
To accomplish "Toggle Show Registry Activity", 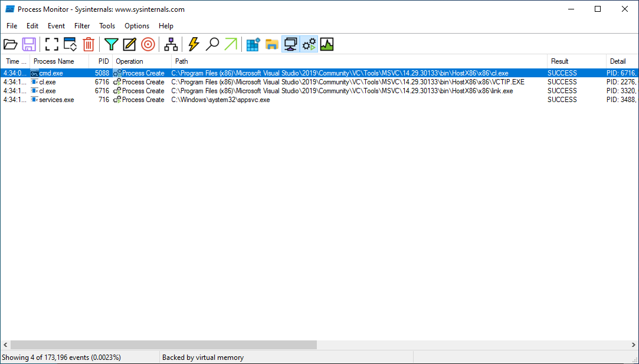I will (x=253, y=44).
